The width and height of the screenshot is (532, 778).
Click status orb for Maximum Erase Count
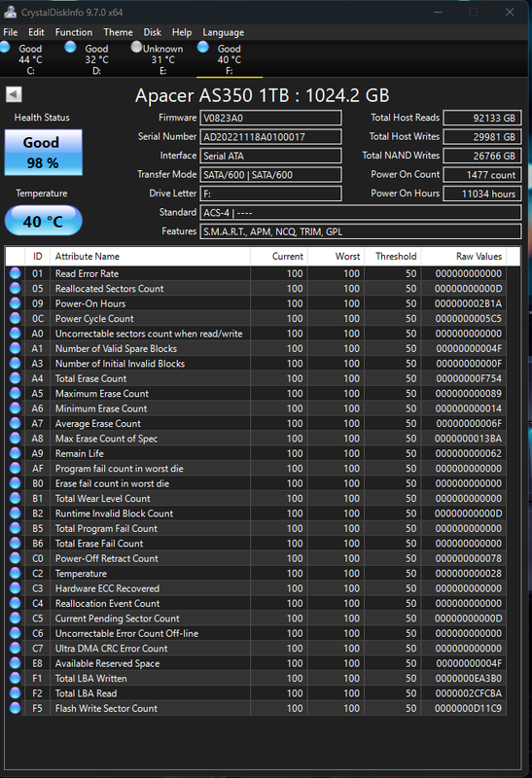16,393
